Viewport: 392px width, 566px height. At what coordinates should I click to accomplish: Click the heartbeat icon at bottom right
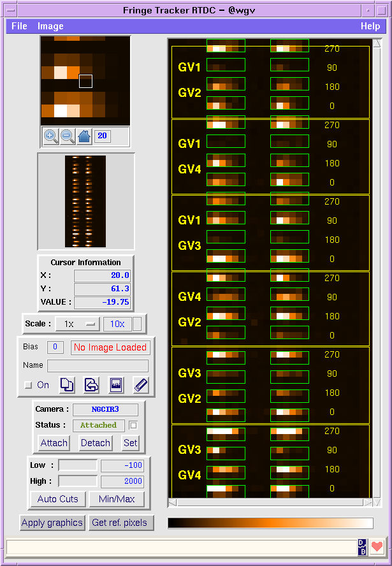(x=377, y=547)
